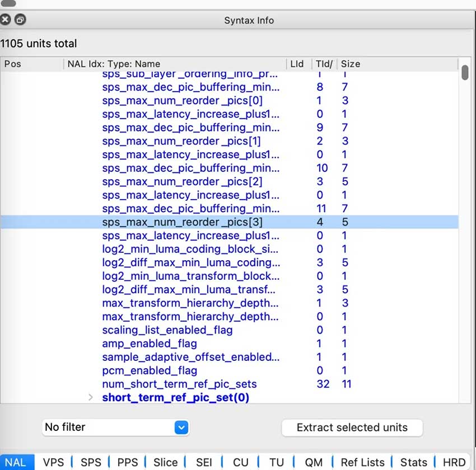Expand the short_term_ref_pic_set(0) tree node
This screenshot has height=470, width=476.
(91, 397)
